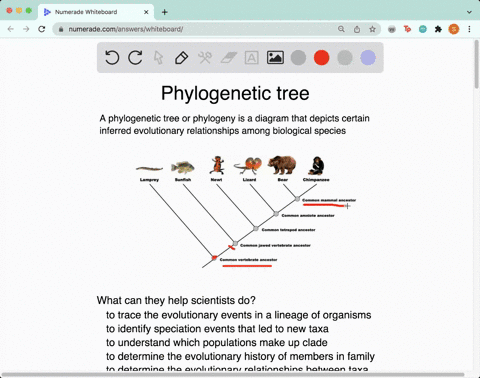Choose the eraser tool
Viewport: 480px width, 378px height.
coord(229,58)
